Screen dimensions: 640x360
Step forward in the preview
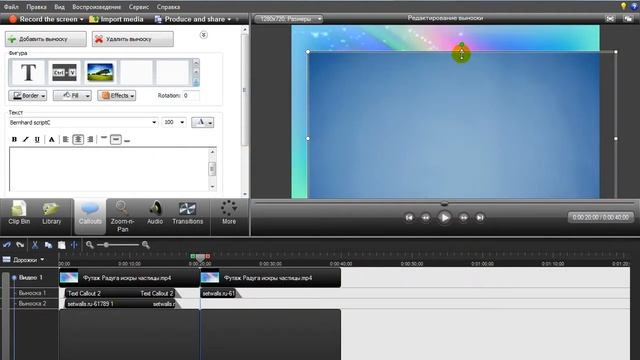coord(463,218)
